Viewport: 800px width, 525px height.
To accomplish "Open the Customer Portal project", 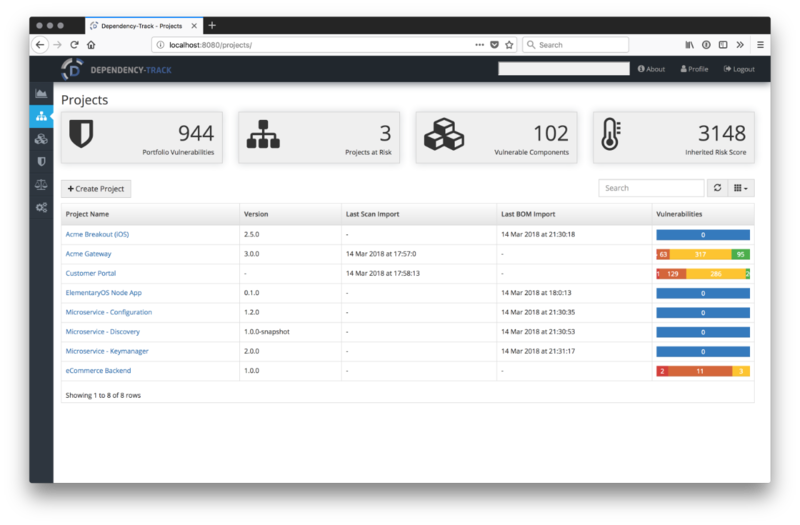I will (91, 273).
